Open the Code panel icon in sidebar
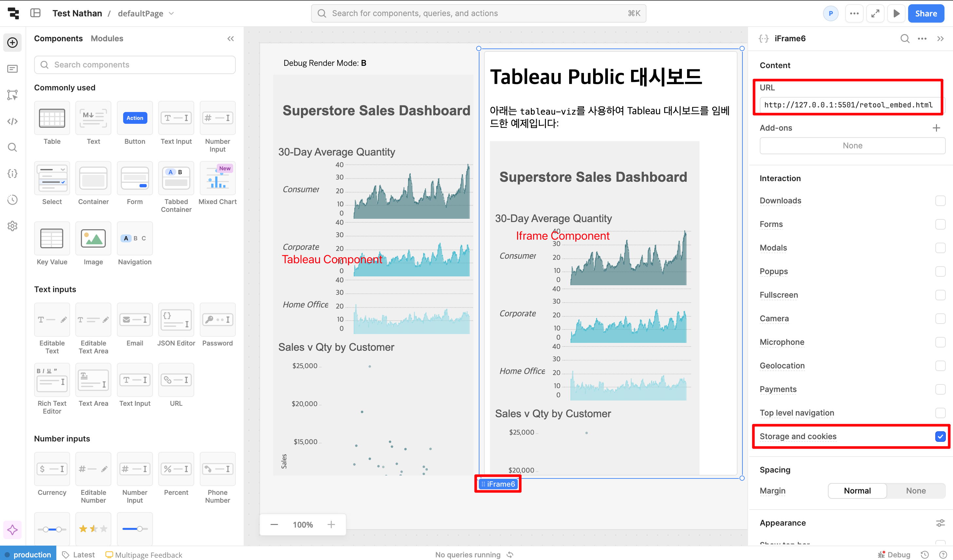953x560 pixels. tap(12, 121)
